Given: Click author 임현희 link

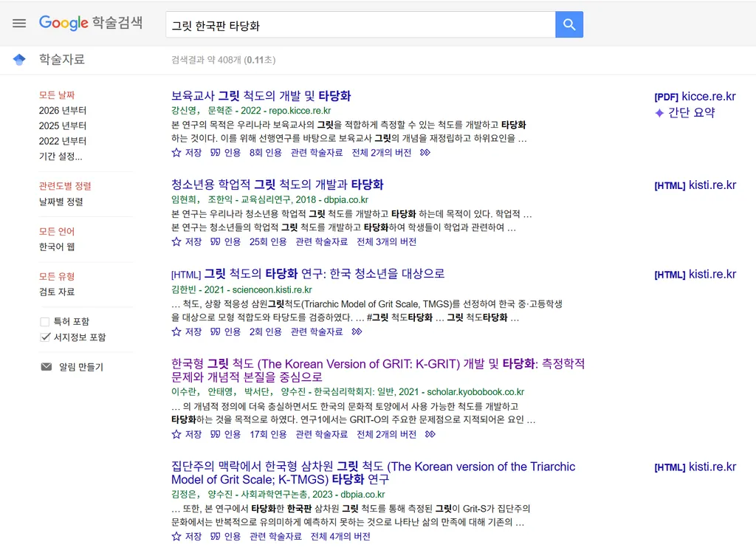Looking at the screenshot, I should point(184,199).
